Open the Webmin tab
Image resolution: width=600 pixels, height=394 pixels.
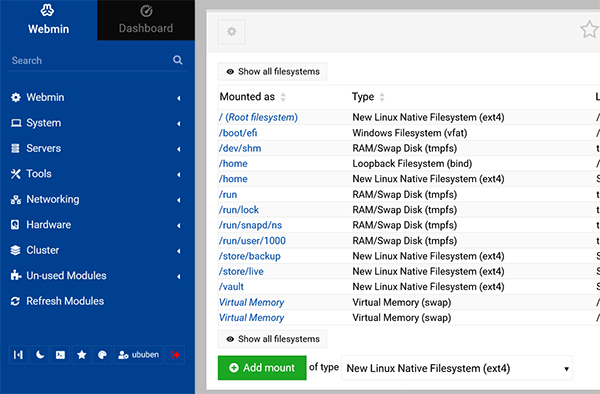tap(49, 20)
